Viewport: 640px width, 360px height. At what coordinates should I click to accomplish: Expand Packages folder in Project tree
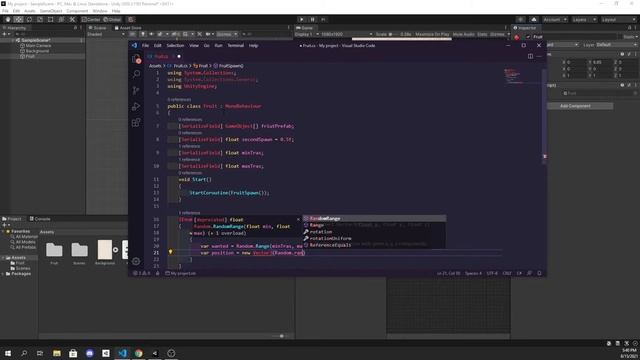pyautogui.click(x=3, y=274)
